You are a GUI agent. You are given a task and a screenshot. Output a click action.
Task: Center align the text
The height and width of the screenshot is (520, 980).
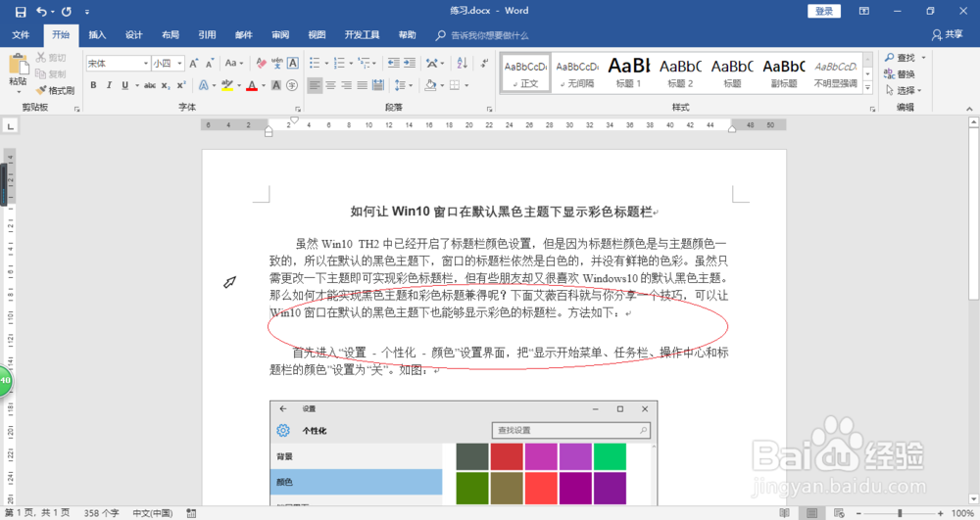click(x=330, y=85)
